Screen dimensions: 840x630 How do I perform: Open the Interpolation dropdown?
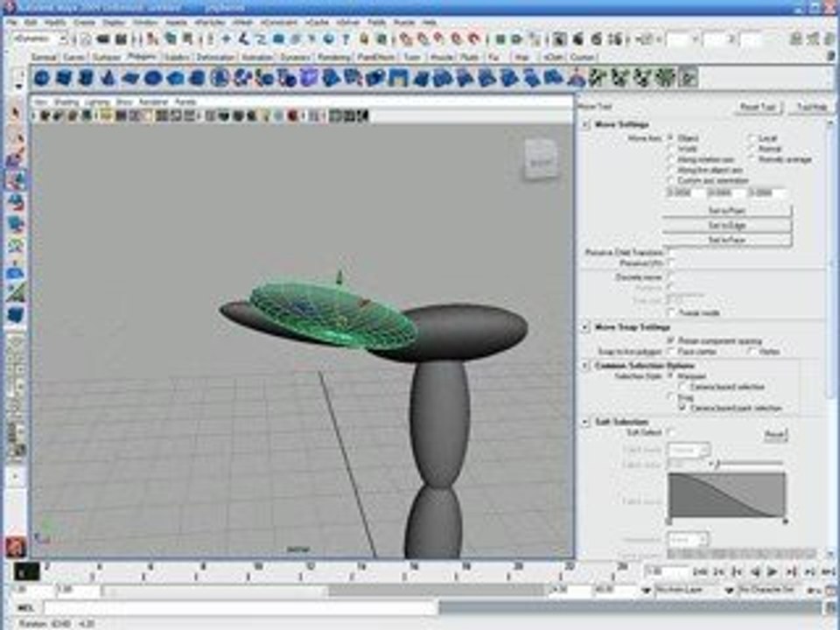[688, 539]
